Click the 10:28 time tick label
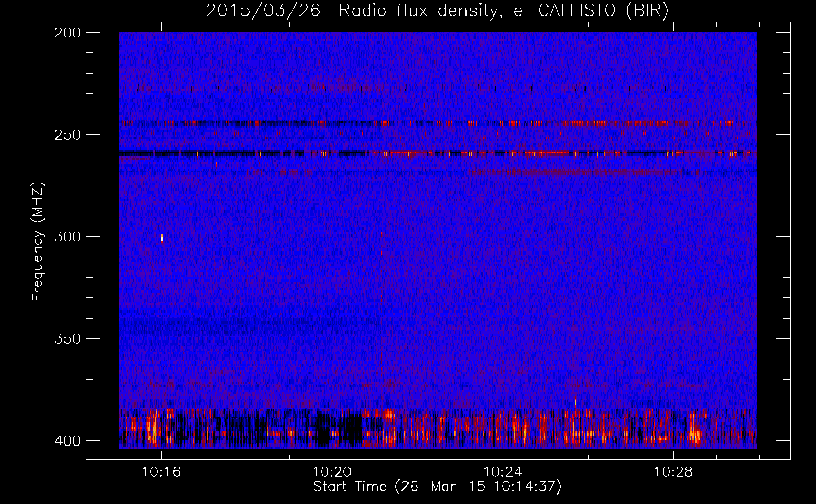 [674, 472]
